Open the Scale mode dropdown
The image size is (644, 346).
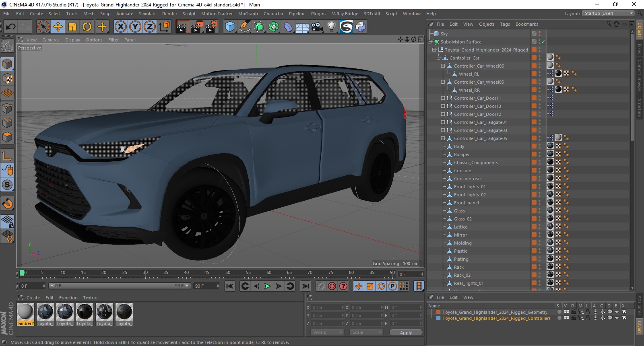click(x=366, y=332)
